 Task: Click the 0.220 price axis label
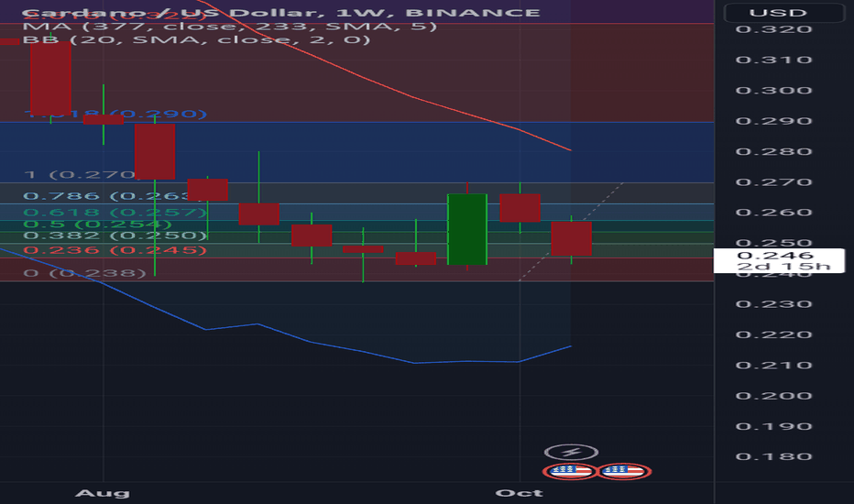coord(774,334)
